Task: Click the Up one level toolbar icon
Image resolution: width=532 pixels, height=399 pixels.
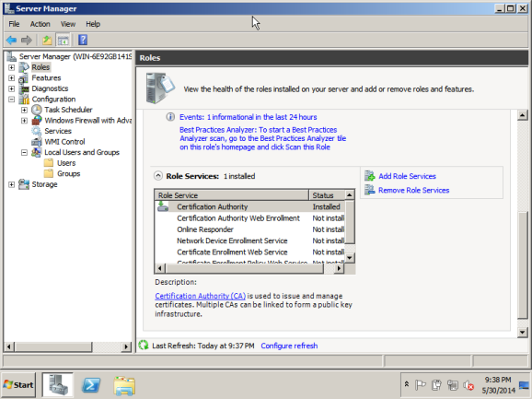Action: coord(47,40)
